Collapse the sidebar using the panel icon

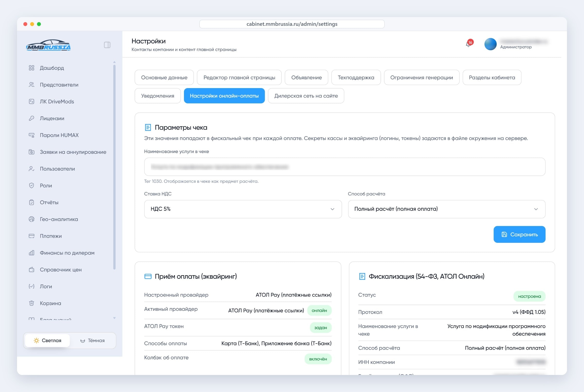(107, 45)
